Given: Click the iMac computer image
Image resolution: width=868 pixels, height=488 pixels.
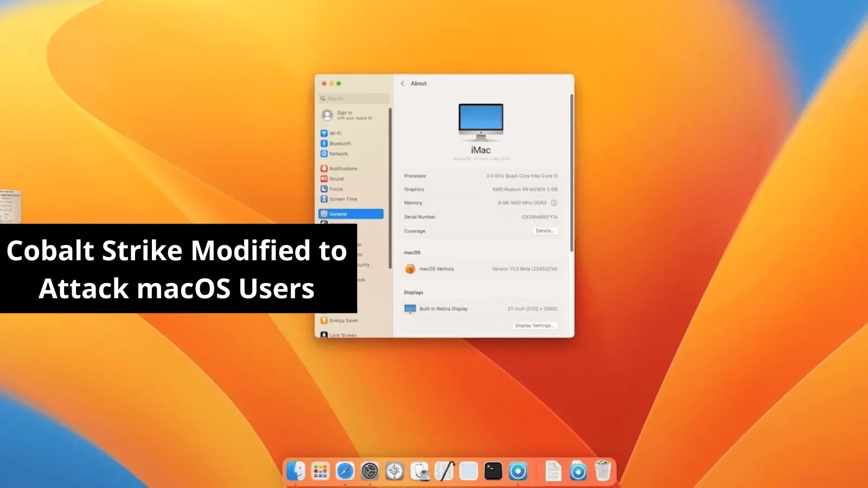Looking at the screenshot, I should tap(481, 123).
